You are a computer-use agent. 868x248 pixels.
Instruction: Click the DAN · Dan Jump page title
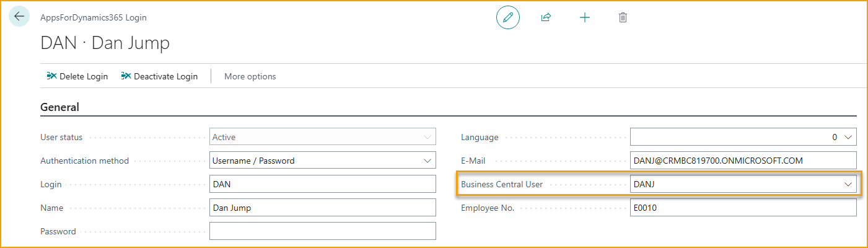(x=105, y=43)
